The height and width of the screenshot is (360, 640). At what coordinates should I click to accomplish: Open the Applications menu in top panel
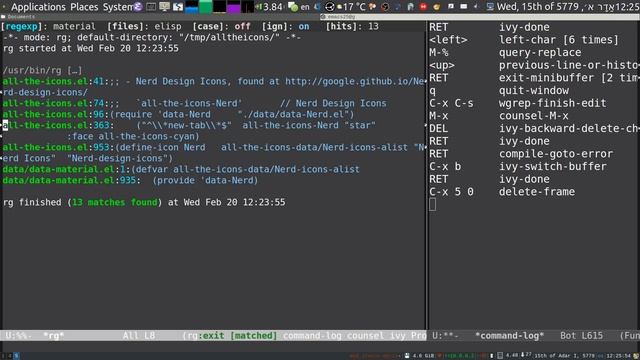click(x=38, y=7)
